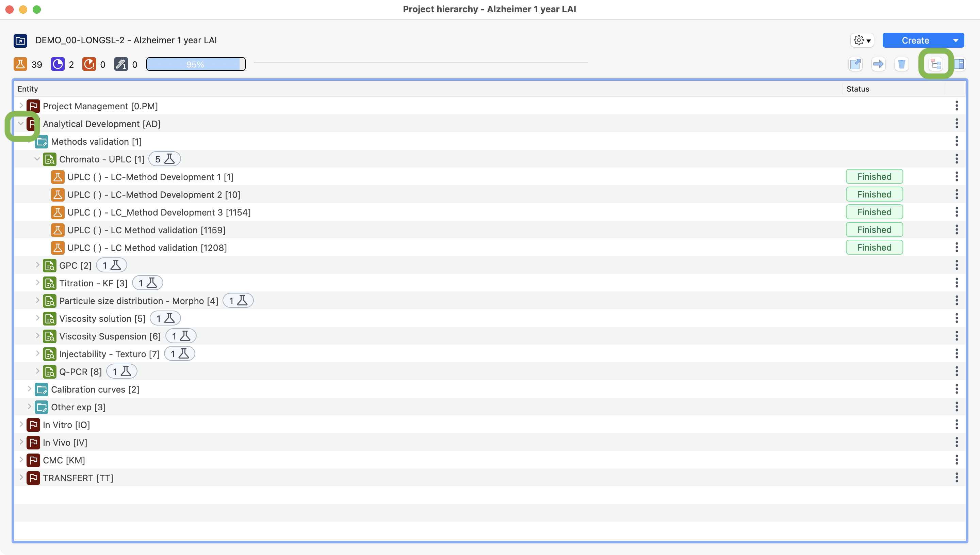Image resolution: width=980 pixels, height=555 pixels.
Task: Expand the Injectability - Texturo [7] node
Action: coord(37,354)
